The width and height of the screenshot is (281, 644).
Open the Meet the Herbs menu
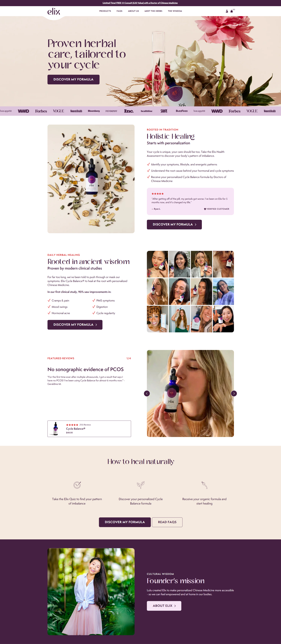[x=153, y=11]
